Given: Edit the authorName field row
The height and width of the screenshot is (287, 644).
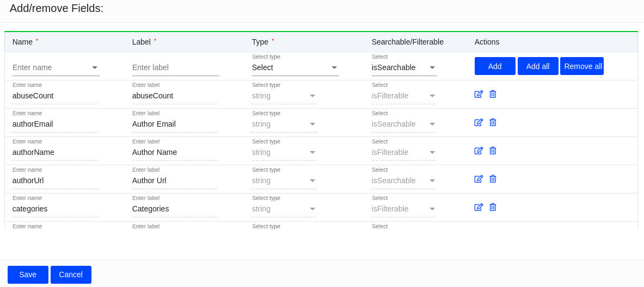Looking at the screenshot, I should pyautogui.click(x=479, y=151).
